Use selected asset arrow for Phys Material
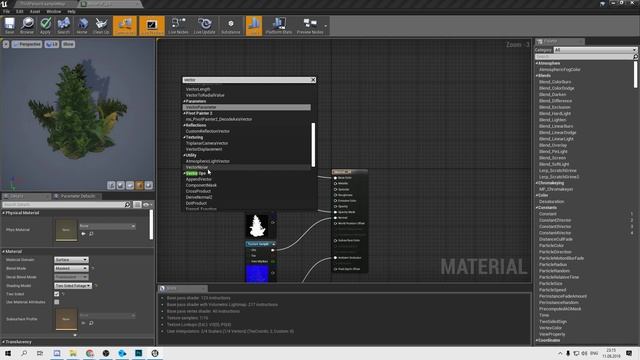Viewport: 640px width, 360px height. click(83, 234)
